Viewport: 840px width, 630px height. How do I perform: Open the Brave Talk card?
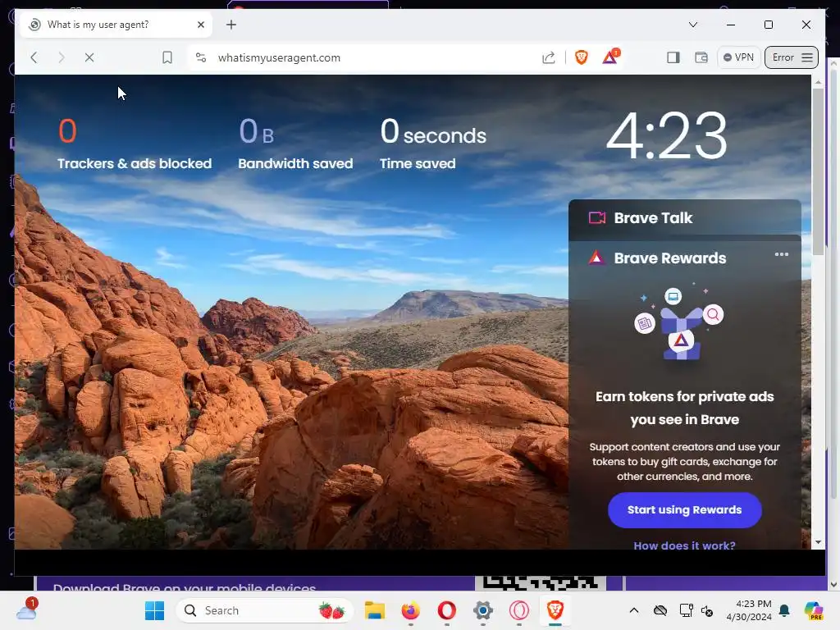click(x=685, y=218)
